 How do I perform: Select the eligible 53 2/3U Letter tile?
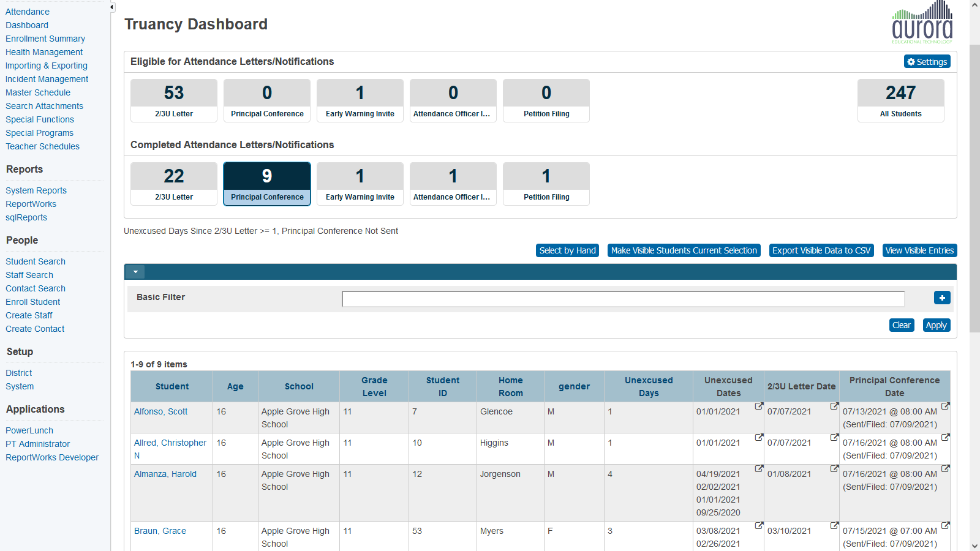[174, 100]
